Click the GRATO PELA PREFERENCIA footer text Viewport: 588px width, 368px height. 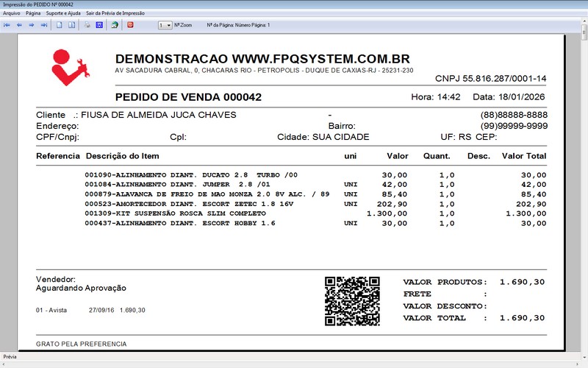pyautogui.click(x=82, y=344)
